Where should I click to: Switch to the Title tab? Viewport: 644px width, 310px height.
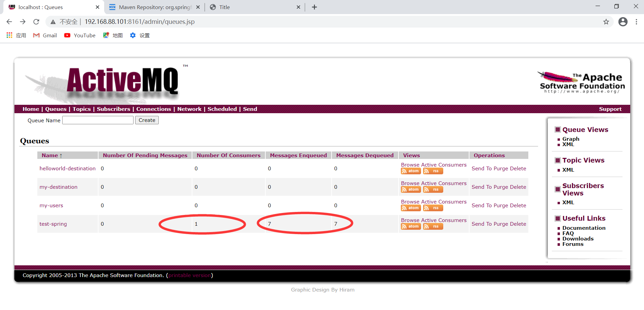click(x=255, y=7)
